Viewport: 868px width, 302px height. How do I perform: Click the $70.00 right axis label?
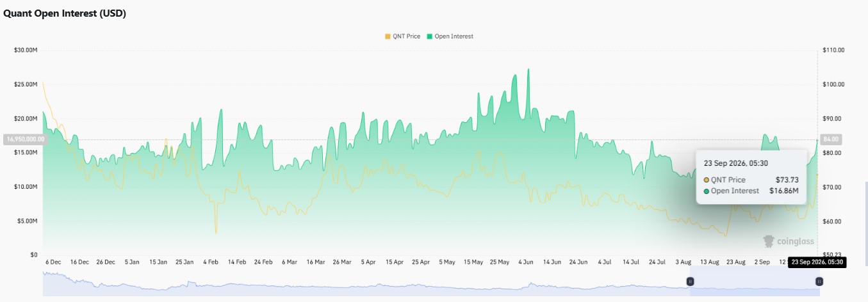pyautogui.click(x=833, y=187)
